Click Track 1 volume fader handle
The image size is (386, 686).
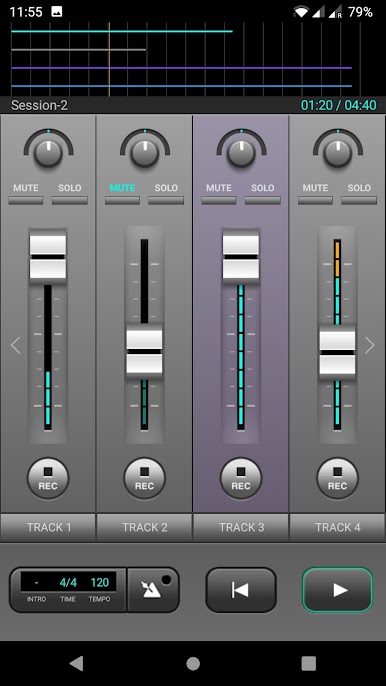(x=48, y=257)
